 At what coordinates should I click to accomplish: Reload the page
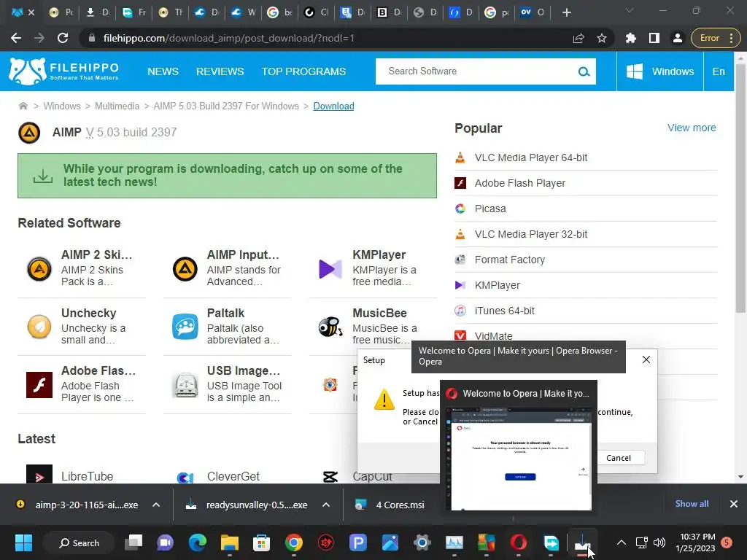63,38
